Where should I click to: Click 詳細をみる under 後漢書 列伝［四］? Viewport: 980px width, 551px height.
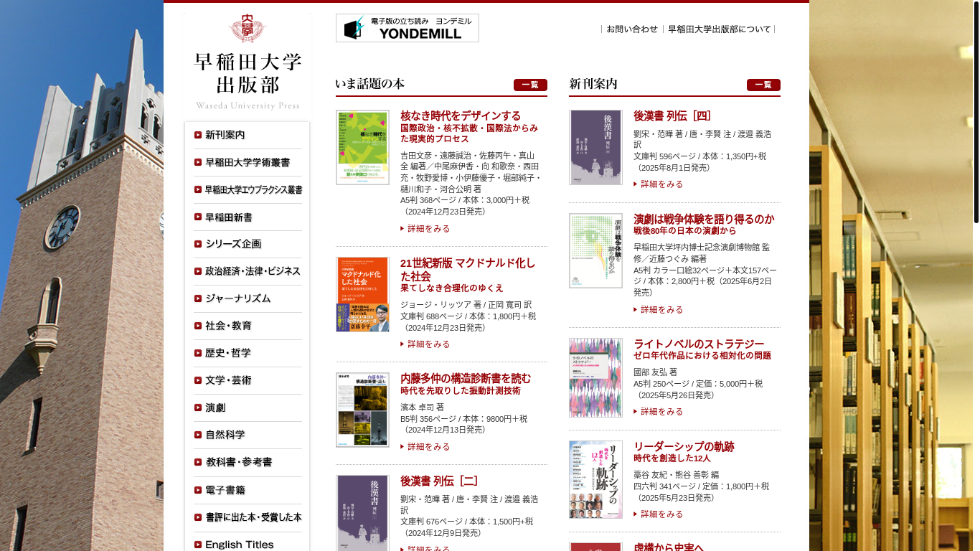point(659,184)
